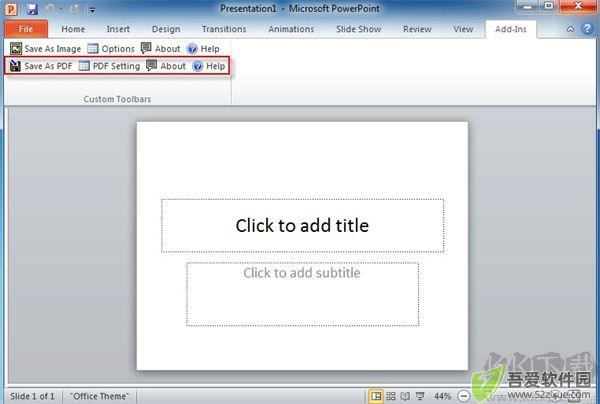The height and width of the screenshot is (404, 600).
Task: Click the Repeat/Redo button in Quick Access Toolbar
Action: pyautogui.click(x=76, y=8)
